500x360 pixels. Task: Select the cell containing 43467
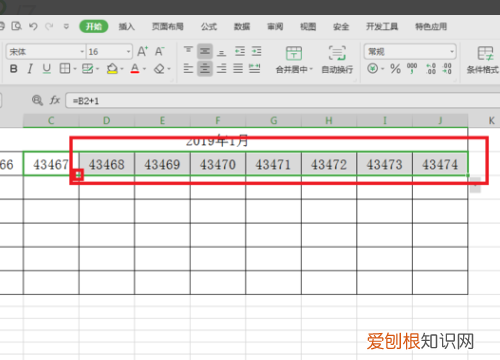coord(51,164)
